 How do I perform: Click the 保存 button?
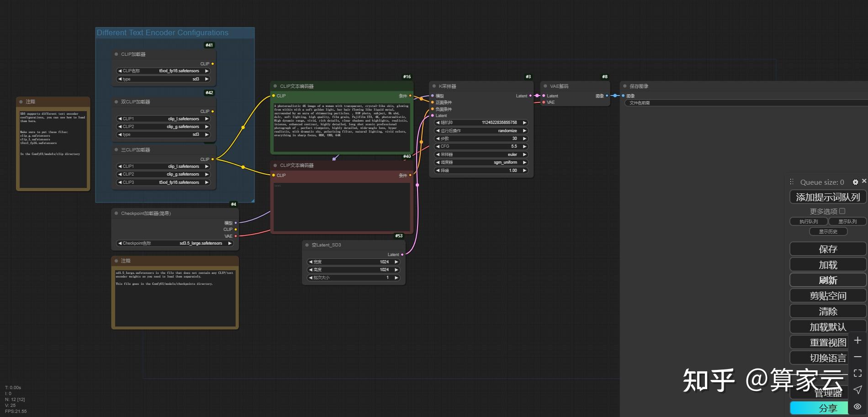[x=827, y=249]
